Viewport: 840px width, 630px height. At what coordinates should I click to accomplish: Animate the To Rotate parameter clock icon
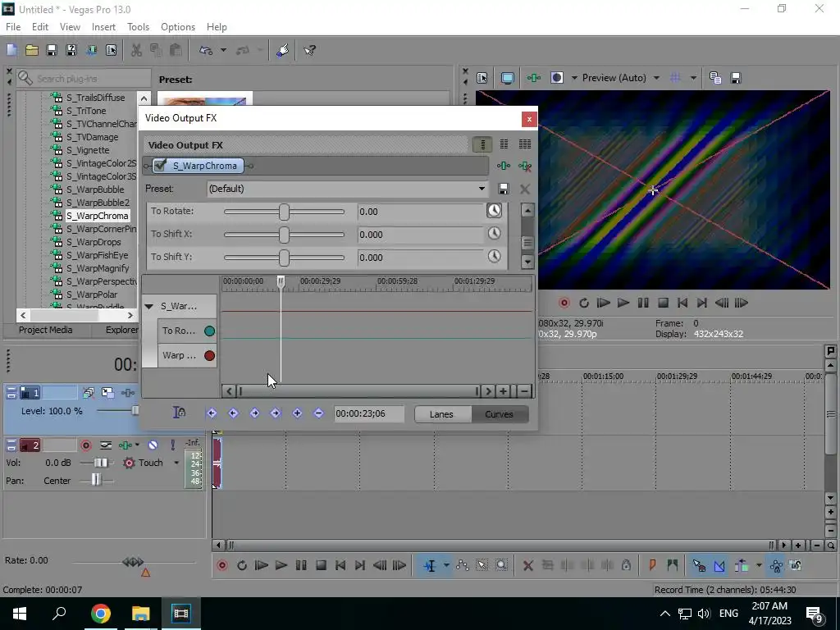point(494,211)
